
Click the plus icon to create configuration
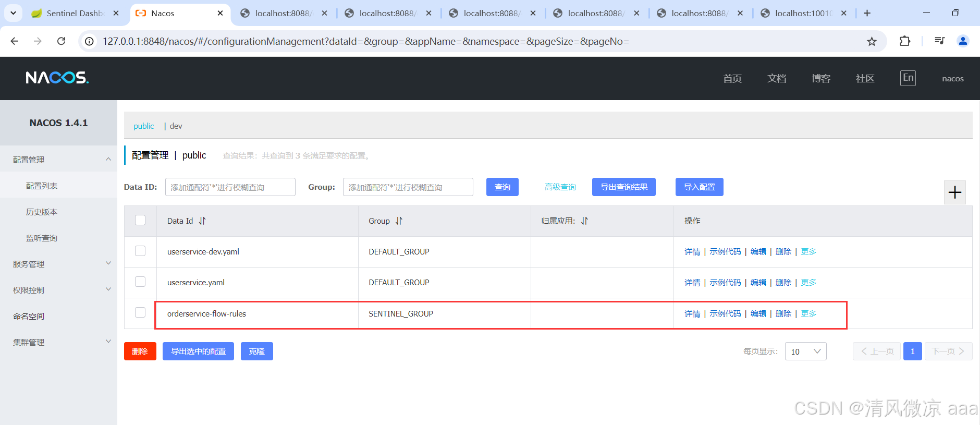(955, 192)
